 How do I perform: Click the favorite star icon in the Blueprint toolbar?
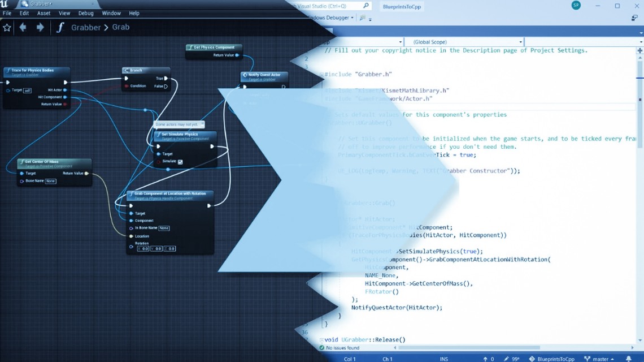coord(7,28)
